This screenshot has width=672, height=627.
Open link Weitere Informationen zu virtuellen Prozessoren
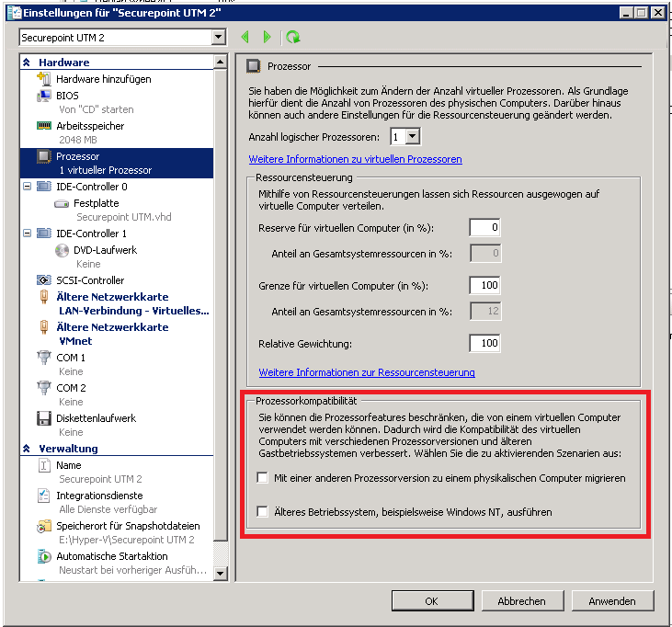point(355,159)
